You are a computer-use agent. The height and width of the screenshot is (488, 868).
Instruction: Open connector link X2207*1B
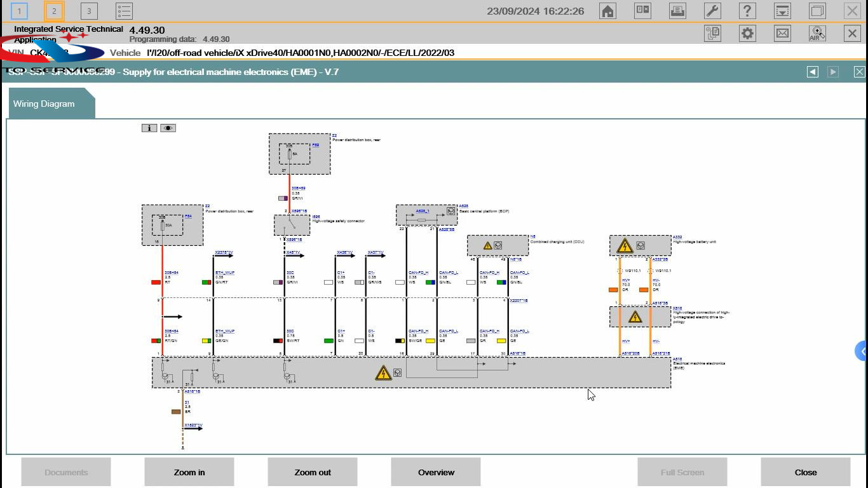(519, 301)
